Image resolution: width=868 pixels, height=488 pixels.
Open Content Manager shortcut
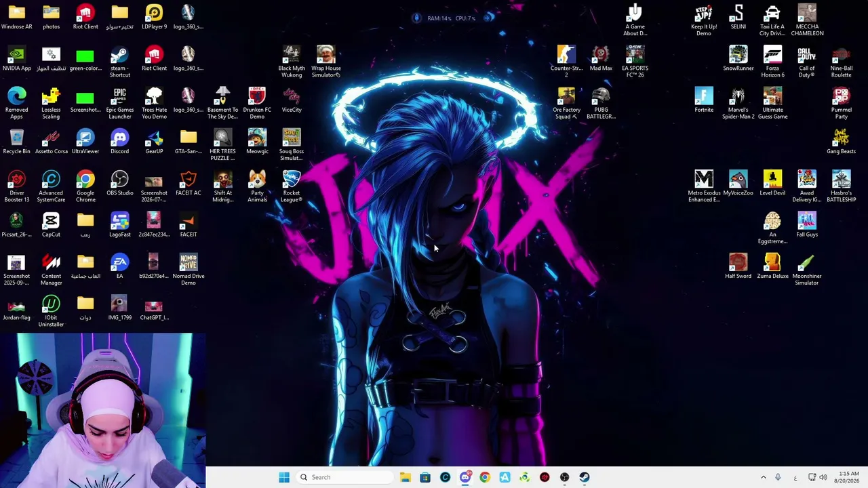coord(51,270)
